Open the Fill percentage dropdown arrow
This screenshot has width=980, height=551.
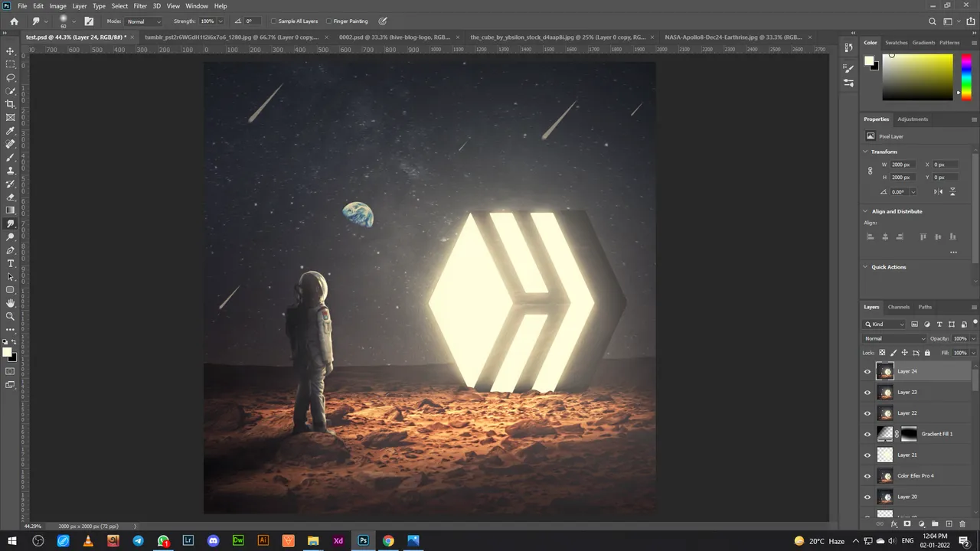click(973, 353)
